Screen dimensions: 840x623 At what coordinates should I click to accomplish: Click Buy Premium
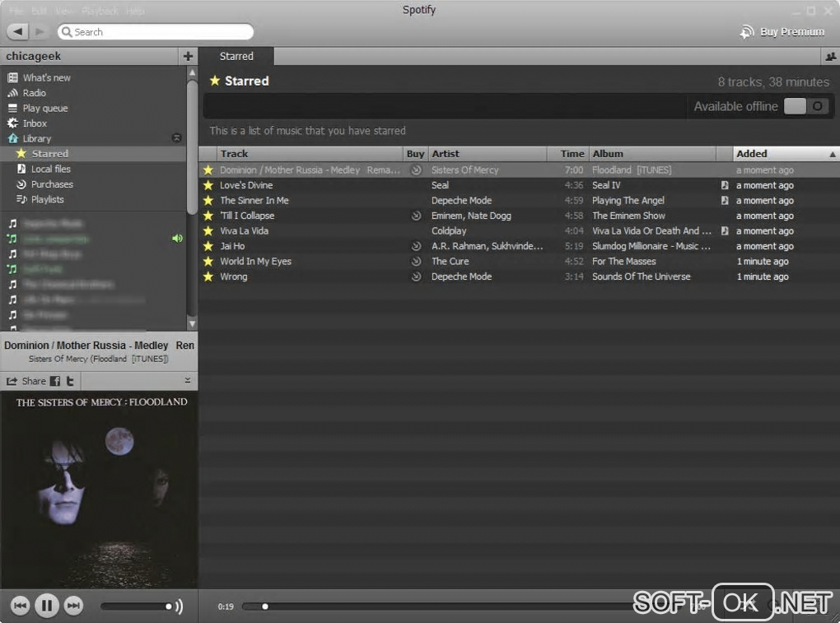(x=782, y=31)
